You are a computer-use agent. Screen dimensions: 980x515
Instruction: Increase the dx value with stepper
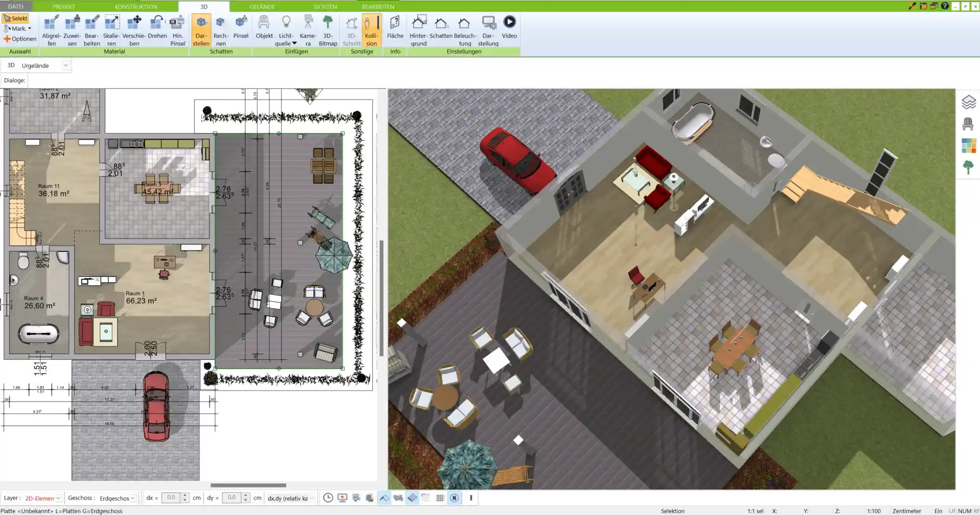point(185,495)
